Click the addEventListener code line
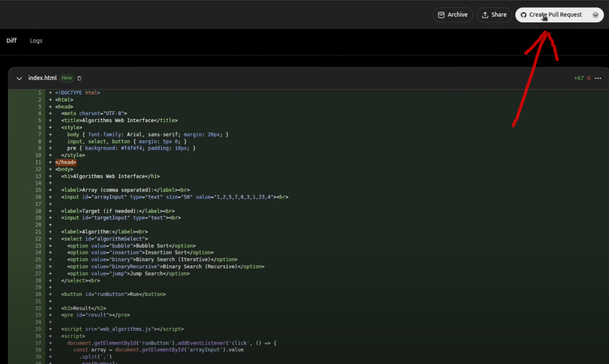 click(x=172, y=343)
